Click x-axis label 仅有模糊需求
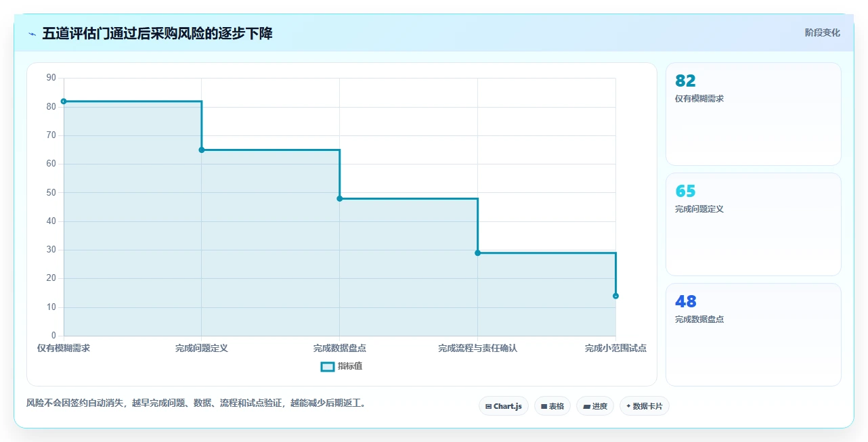 (64, 348)
